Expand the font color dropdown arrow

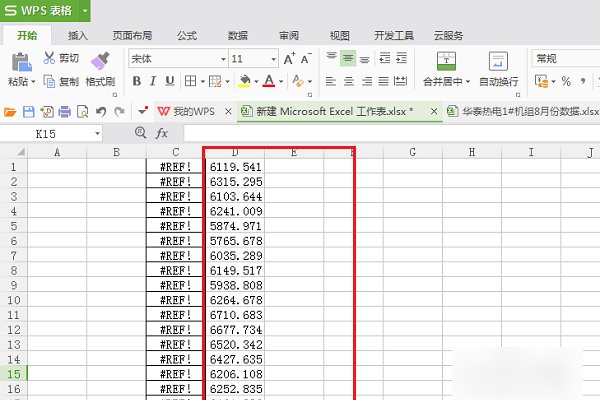[281, 82]
